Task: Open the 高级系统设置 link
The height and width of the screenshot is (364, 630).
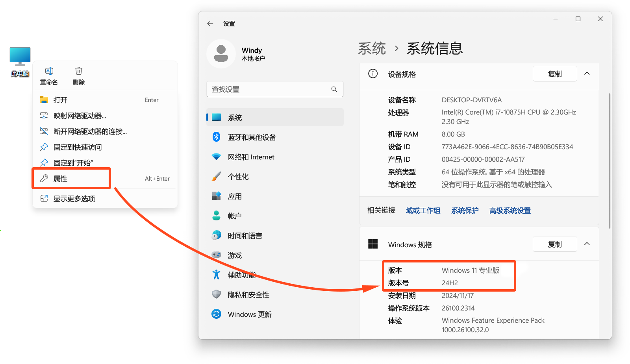Action: 510,211
